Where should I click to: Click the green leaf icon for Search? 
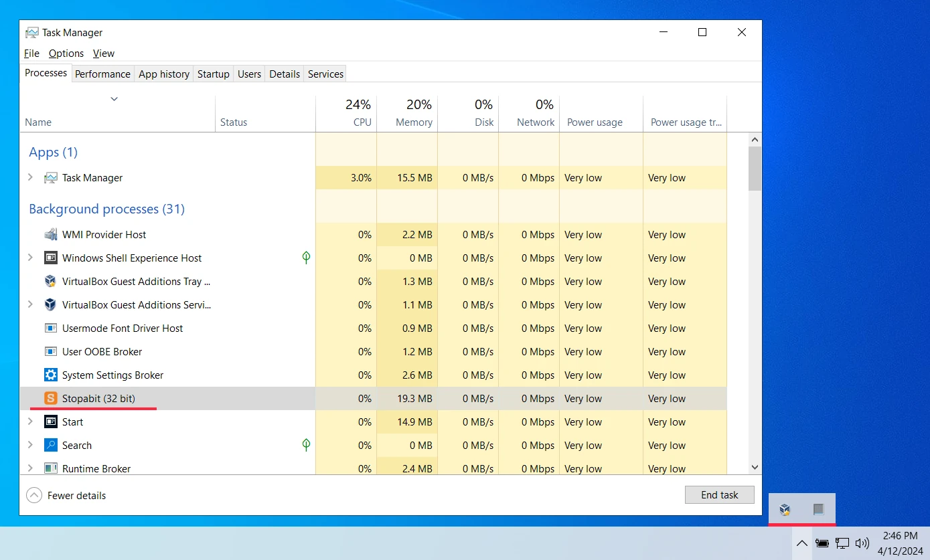306,445
